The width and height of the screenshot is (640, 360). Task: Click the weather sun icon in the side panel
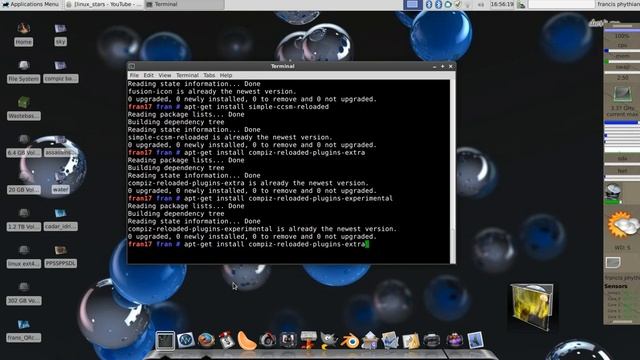coord(623,225)
